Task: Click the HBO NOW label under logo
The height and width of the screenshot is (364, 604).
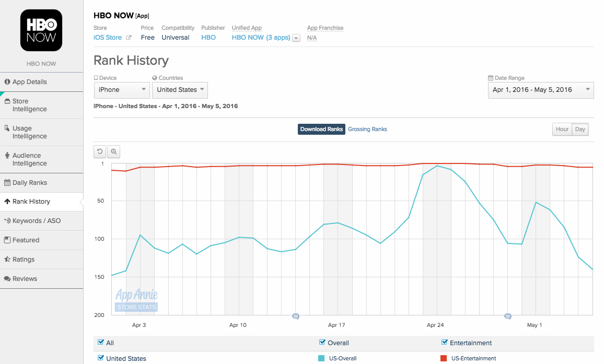Action: 41,64
